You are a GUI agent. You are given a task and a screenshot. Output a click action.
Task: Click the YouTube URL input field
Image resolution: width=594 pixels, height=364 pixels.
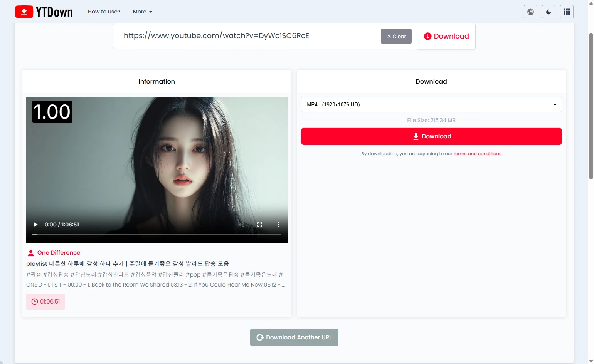coord(247,36)
